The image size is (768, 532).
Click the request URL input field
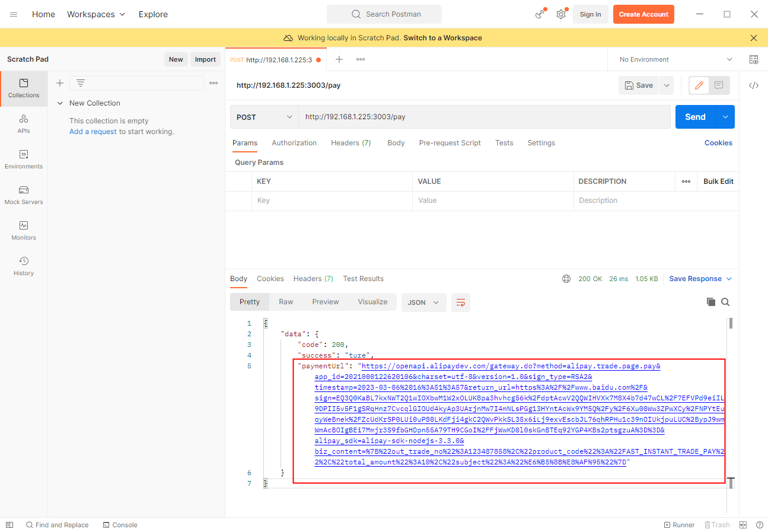pyautogui.click(x=485, y=117)
